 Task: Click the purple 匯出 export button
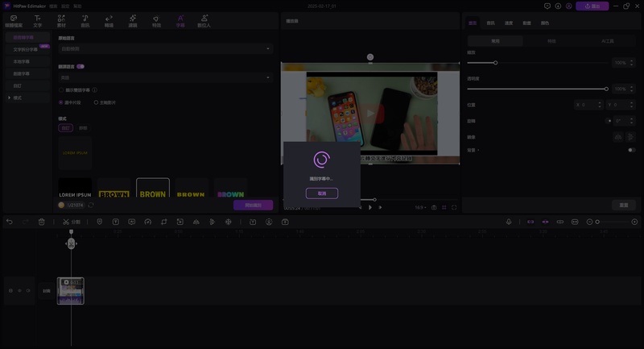coord(592,6)
